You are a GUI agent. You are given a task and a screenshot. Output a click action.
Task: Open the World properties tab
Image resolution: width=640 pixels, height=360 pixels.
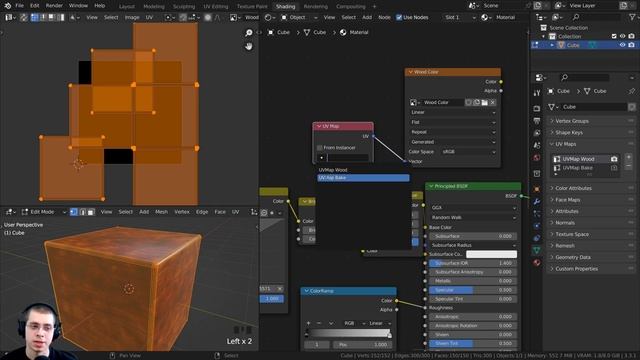tap(537, 158)
